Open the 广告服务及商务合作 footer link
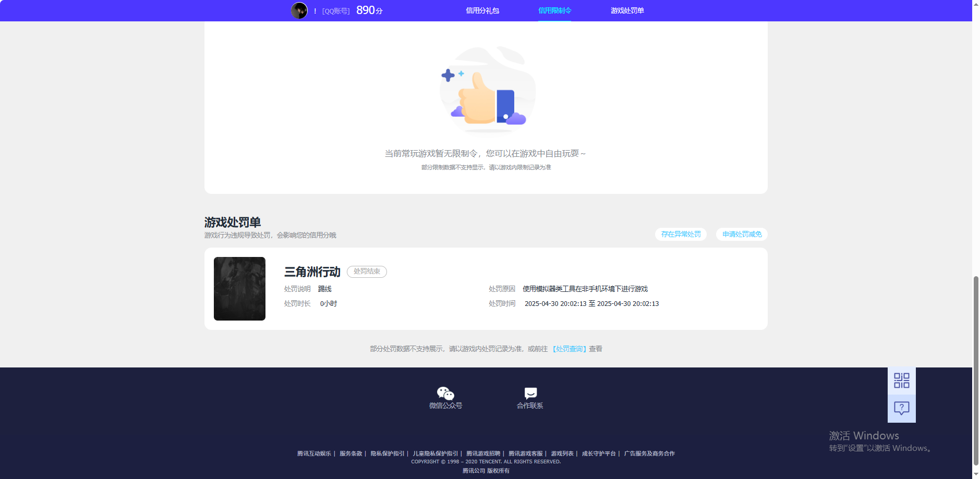The image size is (980, 479). (649, 453)
